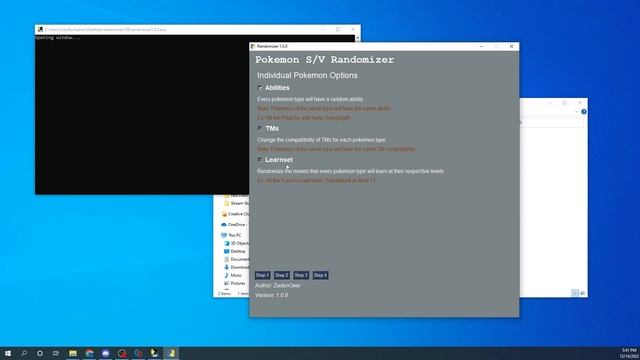Screen dimensions: 640x360
Task: Click the random ability description line
Action: pyautogui.click(x=310, y=99)
